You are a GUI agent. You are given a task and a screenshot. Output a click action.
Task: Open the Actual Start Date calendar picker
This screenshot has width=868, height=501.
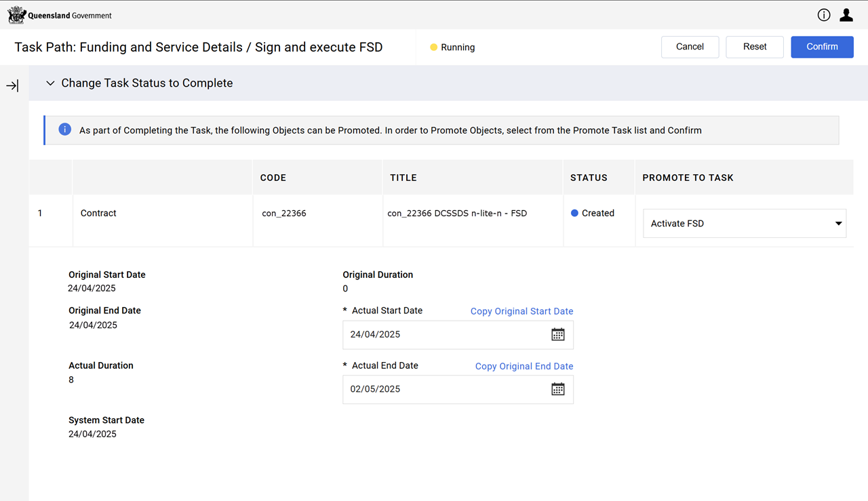coord(557,334)
